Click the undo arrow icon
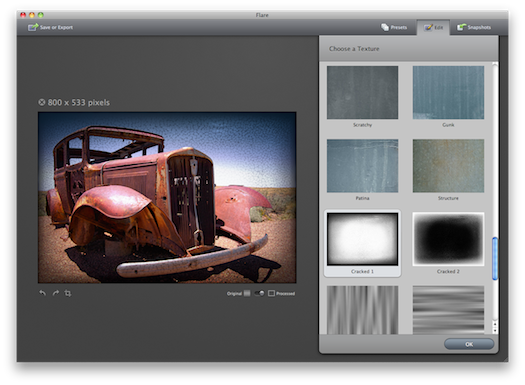The image size is (525, 385). coord(43,293)
